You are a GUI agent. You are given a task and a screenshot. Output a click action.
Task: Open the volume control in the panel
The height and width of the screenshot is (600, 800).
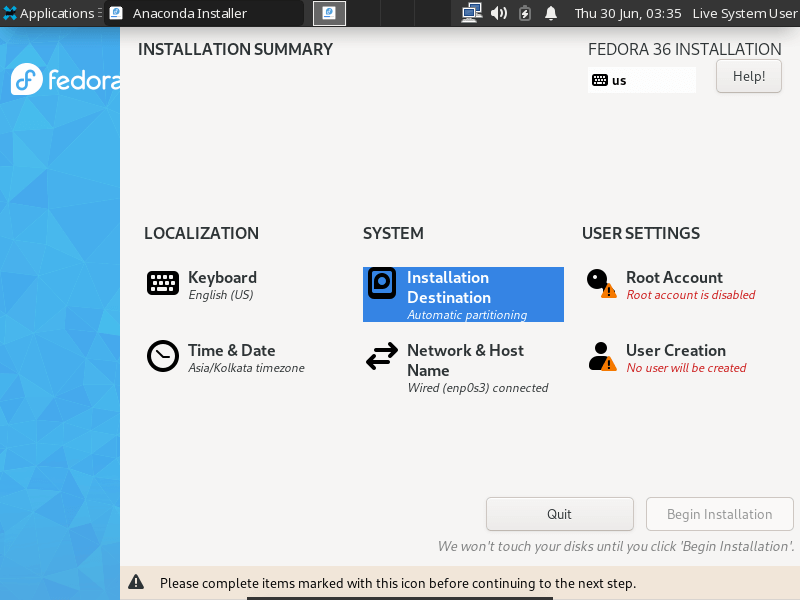point(498,13)
